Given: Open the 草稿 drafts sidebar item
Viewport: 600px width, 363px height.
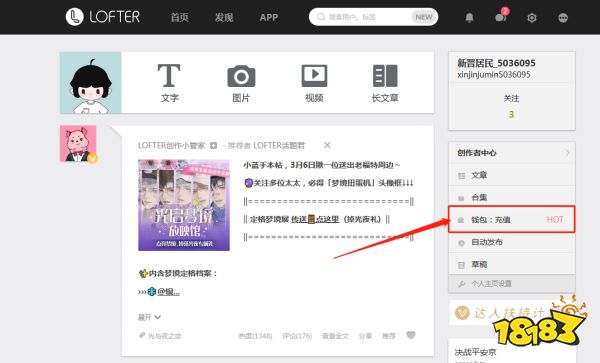Looking at the screenshot, I should coord(512,264).
